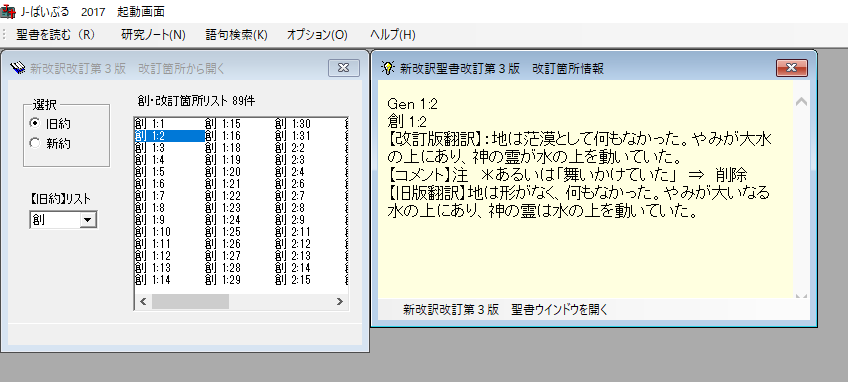Screen dimensions: 848x382
Task: Click the lightbulb icon in 改訂箇所情報 window
Action: pyautogui.click(x=387, y=68)
